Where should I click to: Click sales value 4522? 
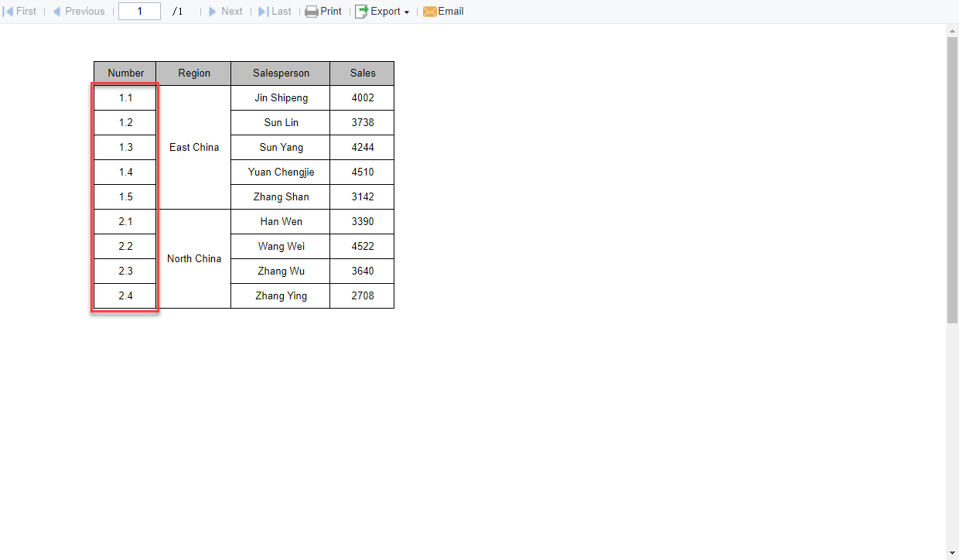(x=362, y=247)
